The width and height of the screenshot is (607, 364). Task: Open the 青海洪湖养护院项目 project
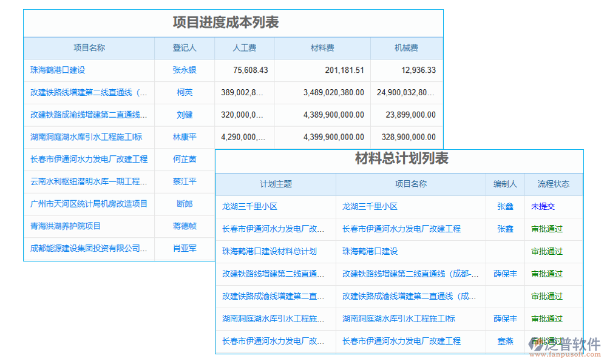click(66, 226)
